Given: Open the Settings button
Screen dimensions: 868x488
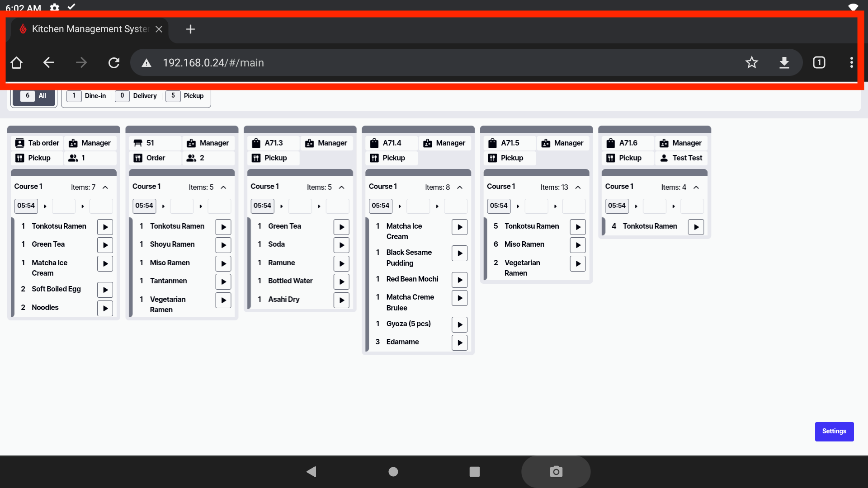Looking at the screenshot, I should click(x=834, y=432).
